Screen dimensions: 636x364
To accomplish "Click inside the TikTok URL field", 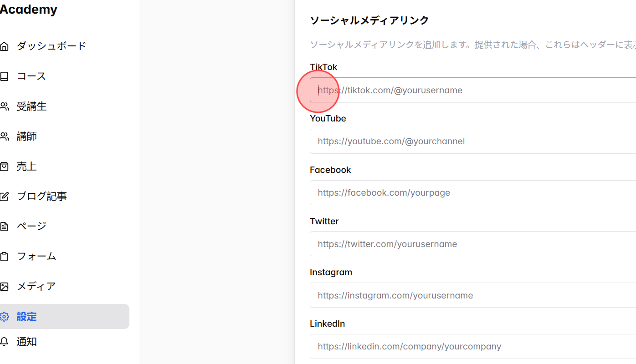I will click(410, 90).
